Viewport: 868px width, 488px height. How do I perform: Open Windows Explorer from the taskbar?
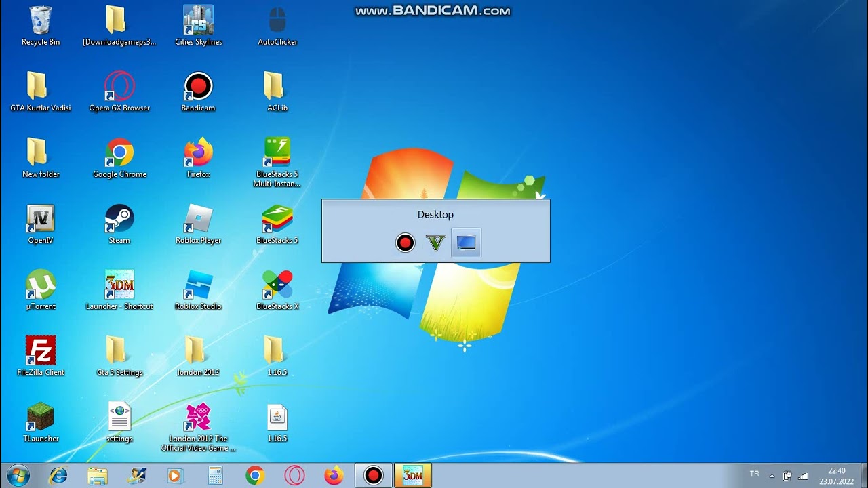click(x=98, y=476)
